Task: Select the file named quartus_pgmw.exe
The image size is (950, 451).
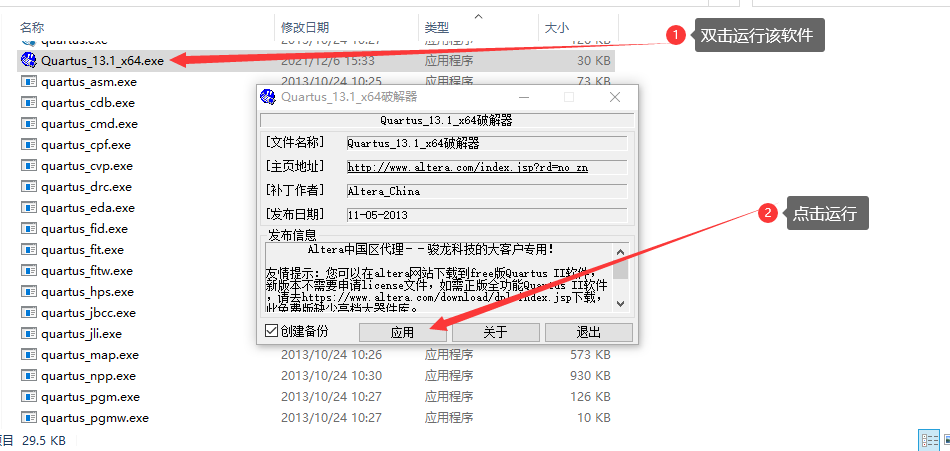Action: (x=95, y=418)
